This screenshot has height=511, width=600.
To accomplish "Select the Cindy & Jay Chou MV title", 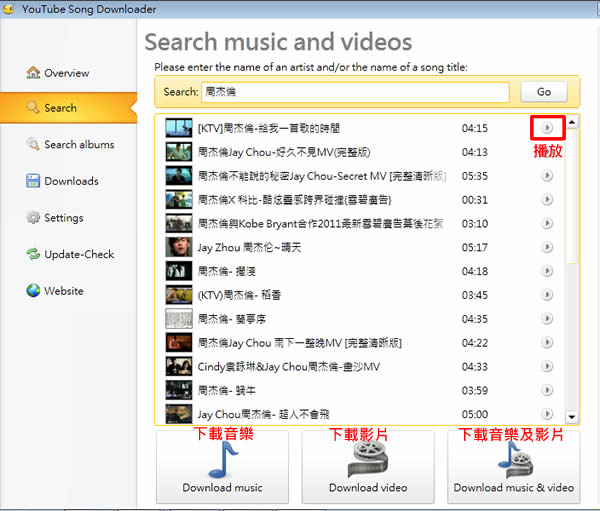I will [289, 367].
